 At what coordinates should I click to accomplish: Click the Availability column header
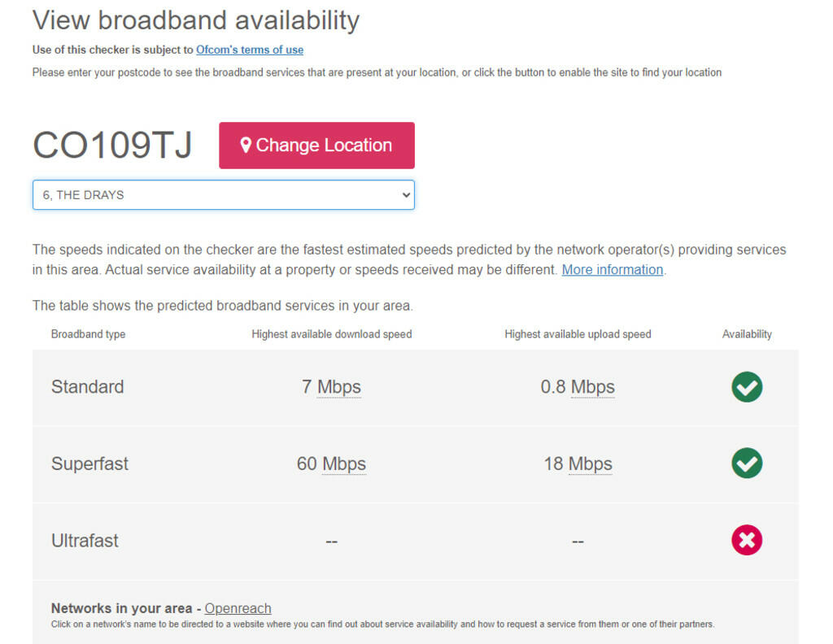point(747,334)
